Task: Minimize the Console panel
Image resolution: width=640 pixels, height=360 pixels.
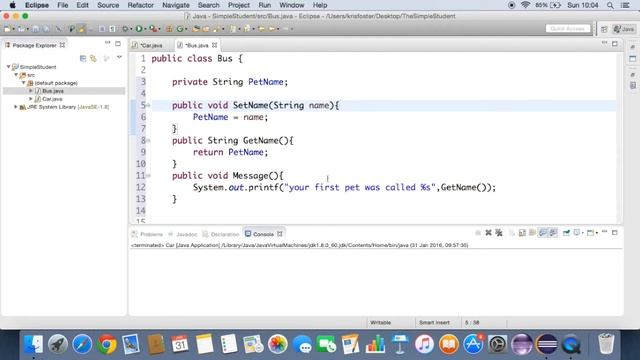Action: pyautogui.click(x=604, y=232)
